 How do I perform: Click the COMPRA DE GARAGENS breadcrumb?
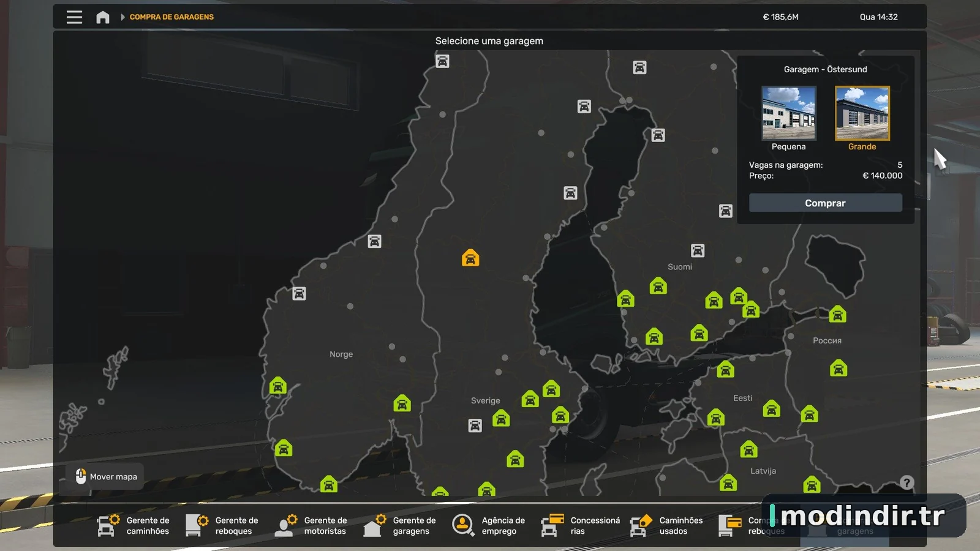[171, 17]
